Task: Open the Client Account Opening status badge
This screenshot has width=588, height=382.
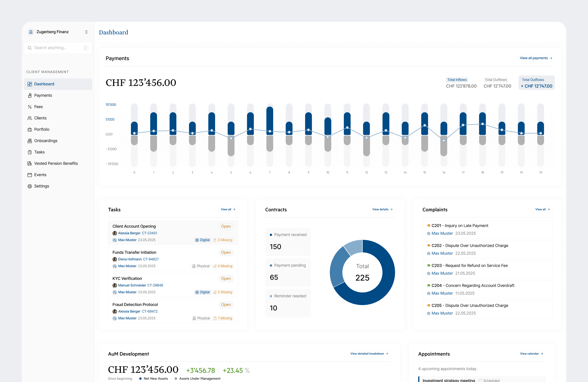Action: pyautogui.click(x=226, y=226)
